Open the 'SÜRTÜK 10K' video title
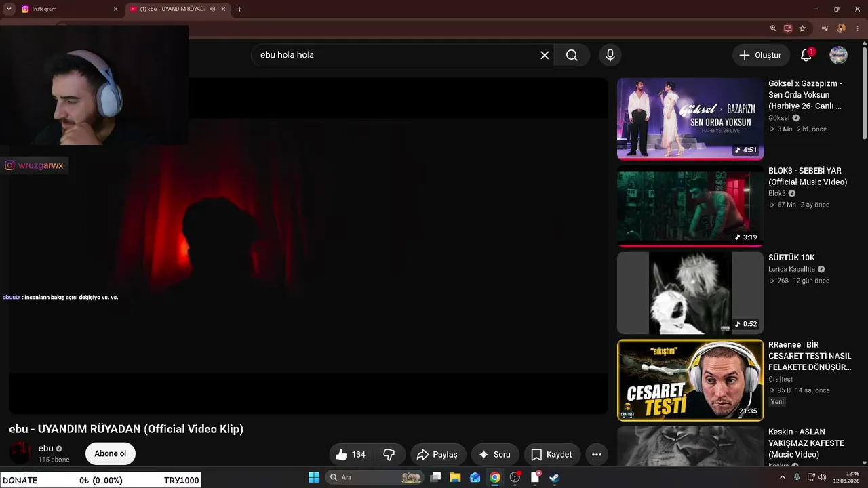Viewport: 868px width, 488px height. pos(791,258)
